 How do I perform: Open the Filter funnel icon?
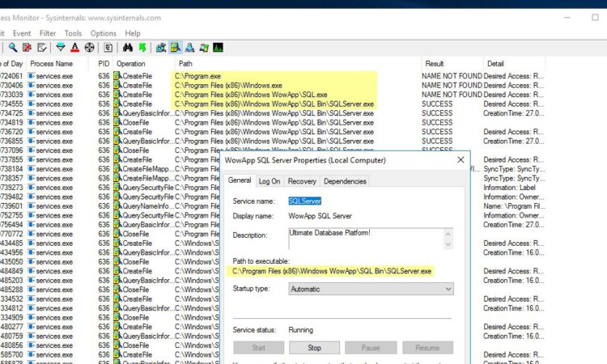(61, 48)
